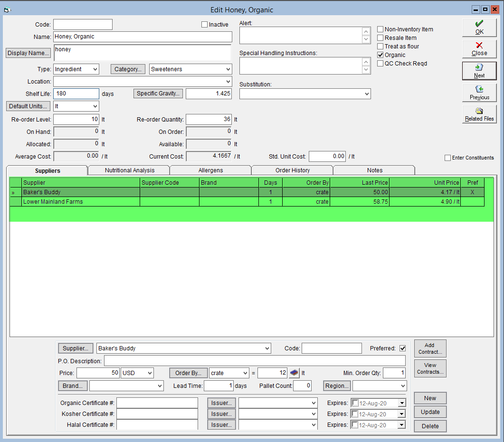Image resolution: width=504 pixels, height=442 pixels.
Task: Click the P.O. Description field
Action: [x=255, y=361]
